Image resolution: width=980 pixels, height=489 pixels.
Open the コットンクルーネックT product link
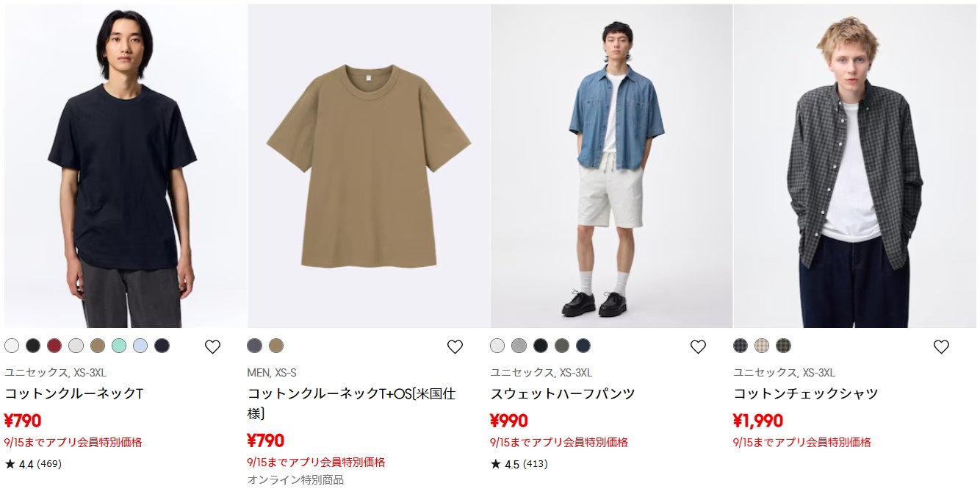click(73, 393)
